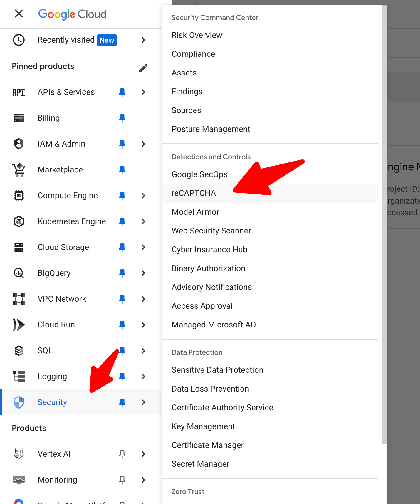Unpin APIs & Services from pinned products
This screenshot has width=420, height=504.
122,92
